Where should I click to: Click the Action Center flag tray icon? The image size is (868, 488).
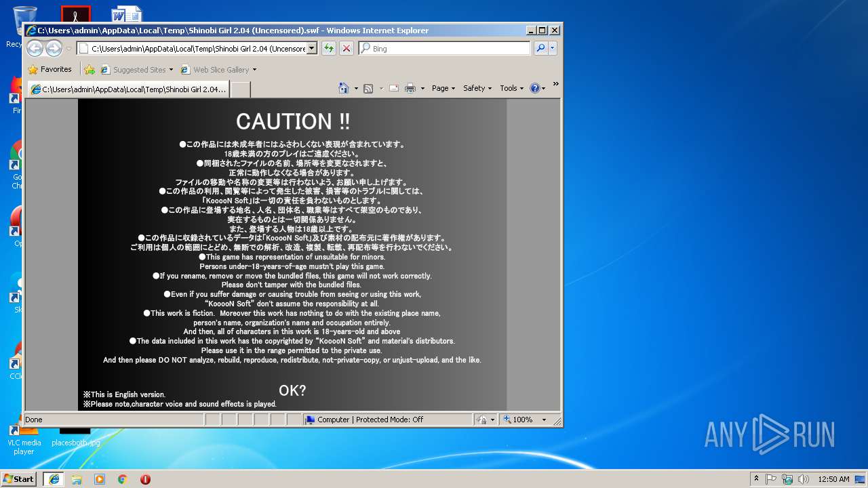[x=771, y=479]
